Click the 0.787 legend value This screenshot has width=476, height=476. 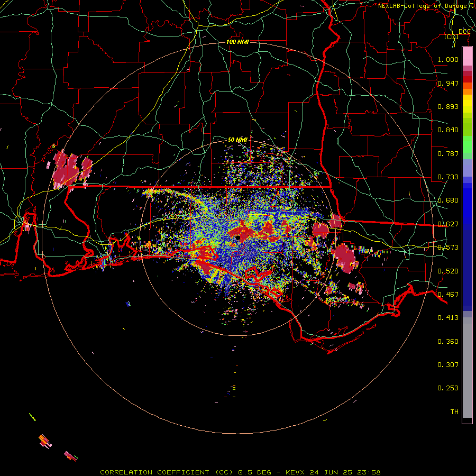click(448, 153)
